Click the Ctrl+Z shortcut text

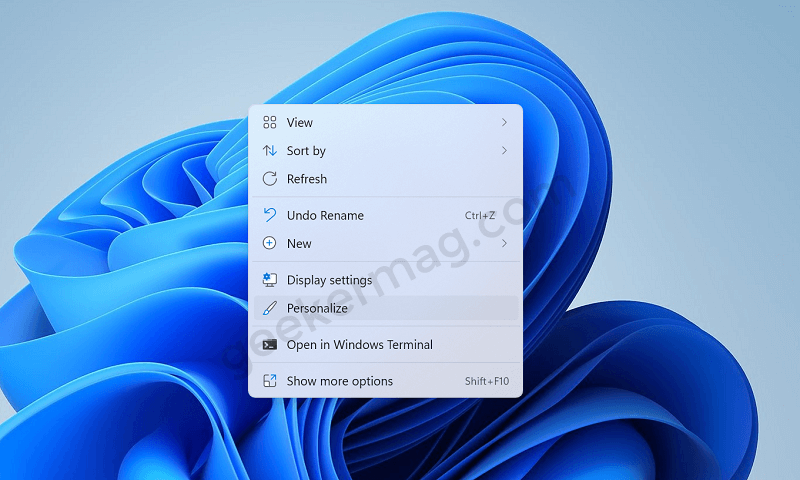480,215
